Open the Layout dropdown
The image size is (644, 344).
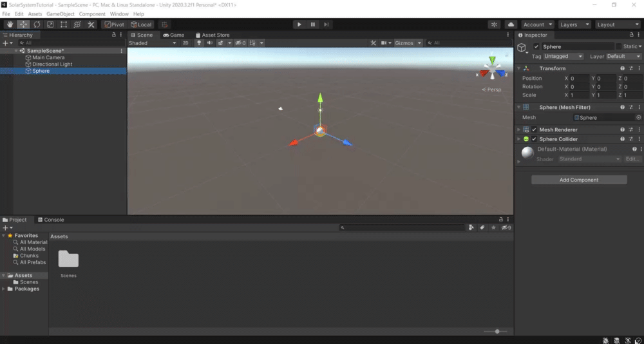[618, 24]
